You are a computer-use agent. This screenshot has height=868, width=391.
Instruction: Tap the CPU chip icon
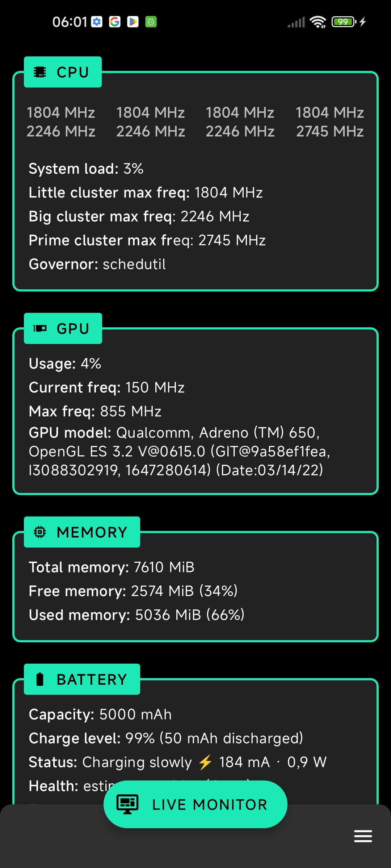point(40,72)
